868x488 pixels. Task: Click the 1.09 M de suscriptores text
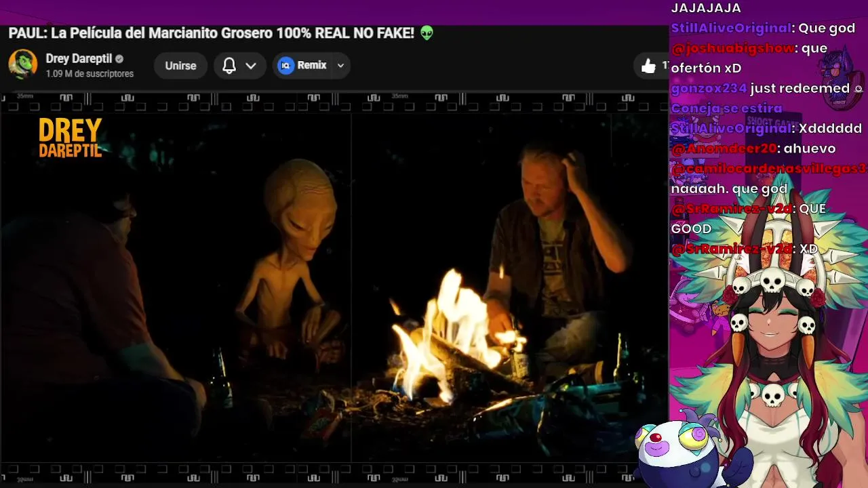coord(90,74)
